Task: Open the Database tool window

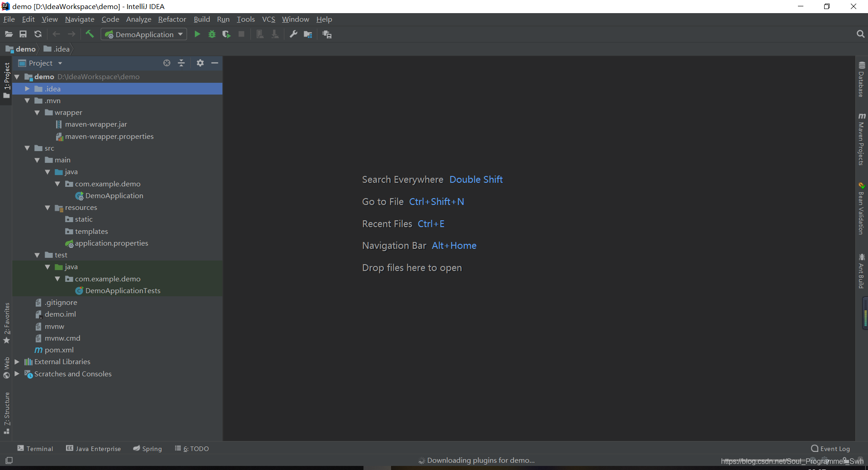Action: pyautogui.click(x=862, y=79)
